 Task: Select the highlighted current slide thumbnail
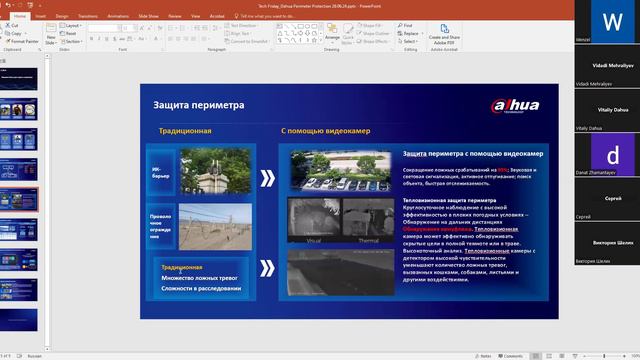(x=19, y=199)
